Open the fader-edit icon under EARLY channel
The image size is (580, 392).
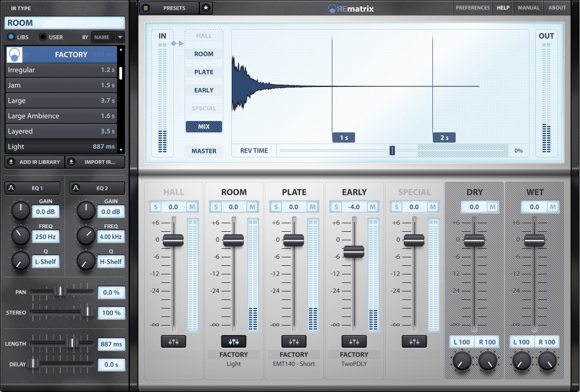[x=353, y=341]
